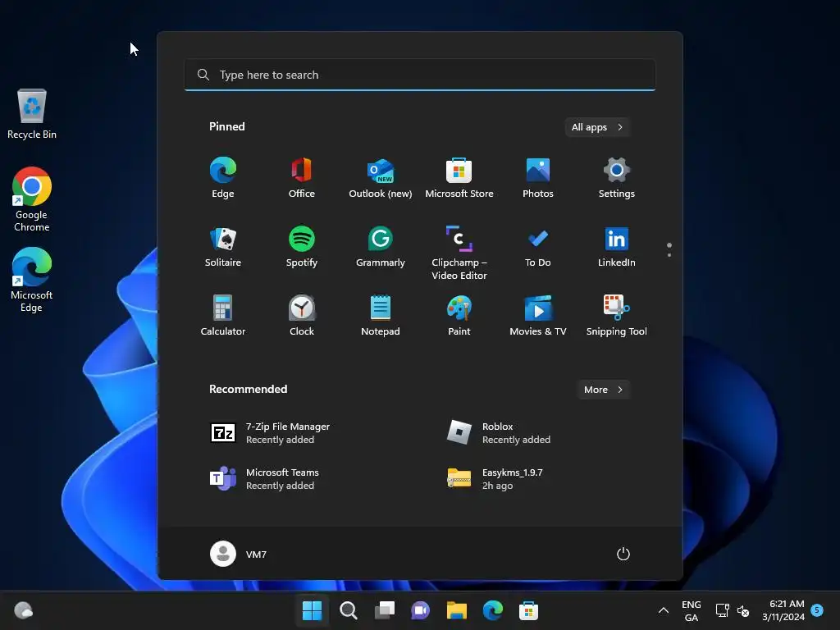Launch the Clock app
840x630 pixels.
(302, 316)
